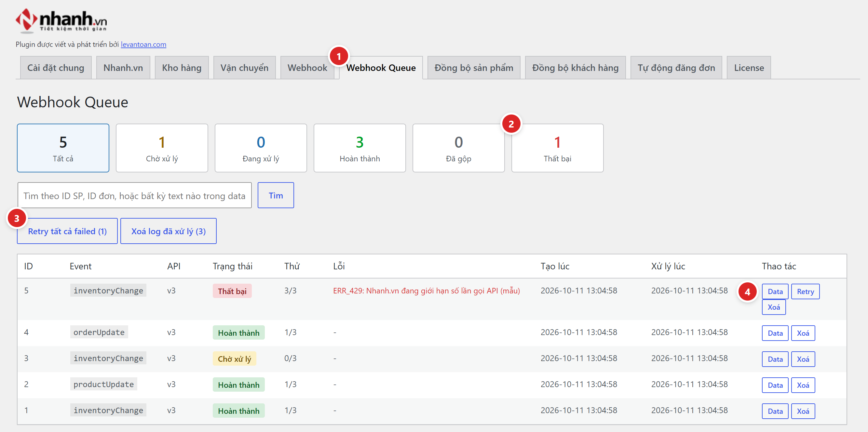Screen dimensions: 868x432
Task: Click the 0/3 attempts value
Action: (290, 358)
